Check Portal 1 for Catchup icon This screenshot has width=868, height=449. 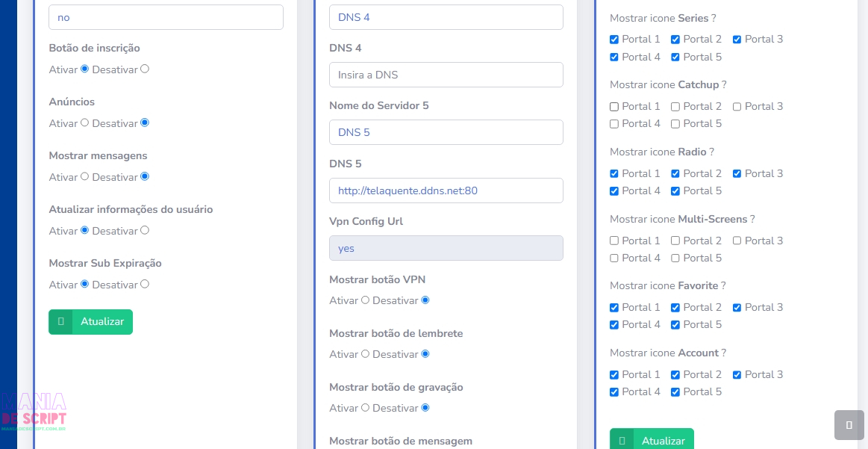pos(614,106)
